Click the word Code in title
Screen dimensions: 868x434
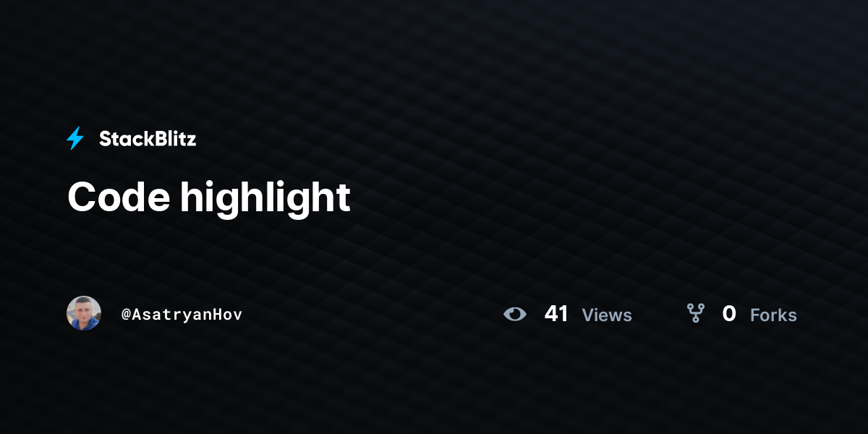coord(119,196)
